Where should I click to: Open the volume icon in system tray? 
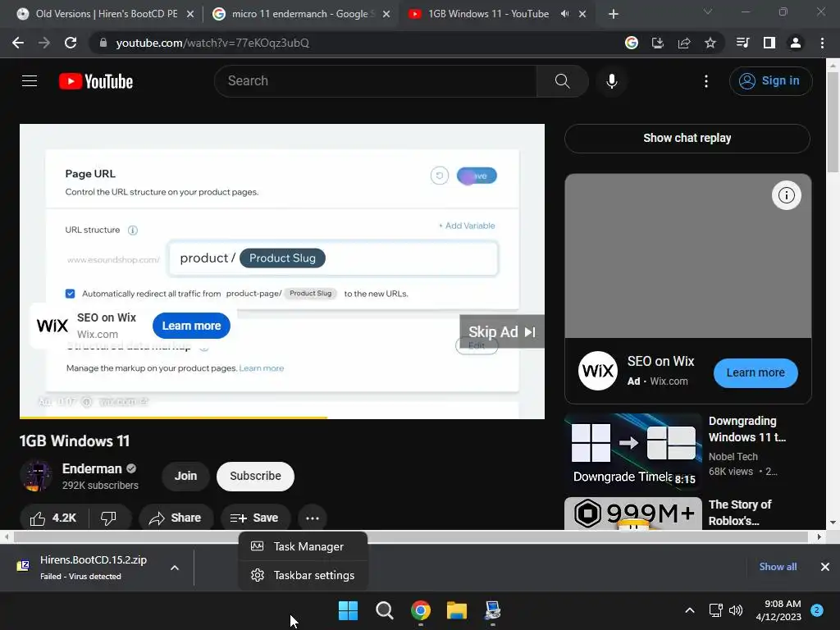(736, 610)
